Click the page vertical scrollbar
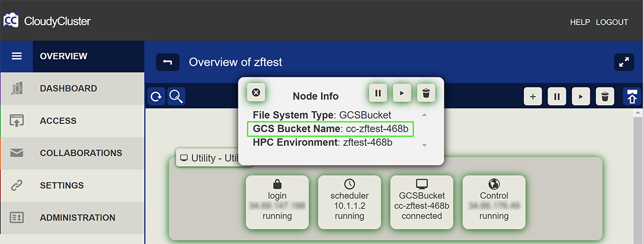 (638, 176)
